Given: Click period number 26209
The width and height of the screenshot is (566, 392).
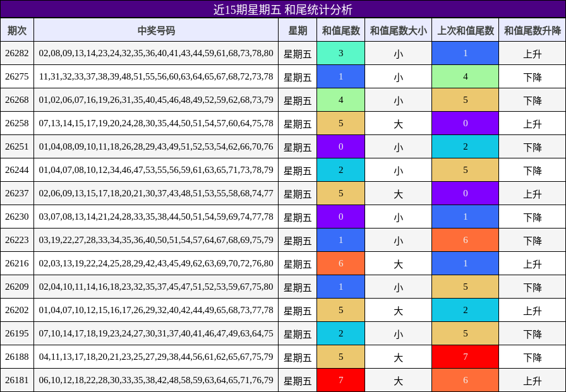Looking at the screenshot, I should click(x=17, y=287).
